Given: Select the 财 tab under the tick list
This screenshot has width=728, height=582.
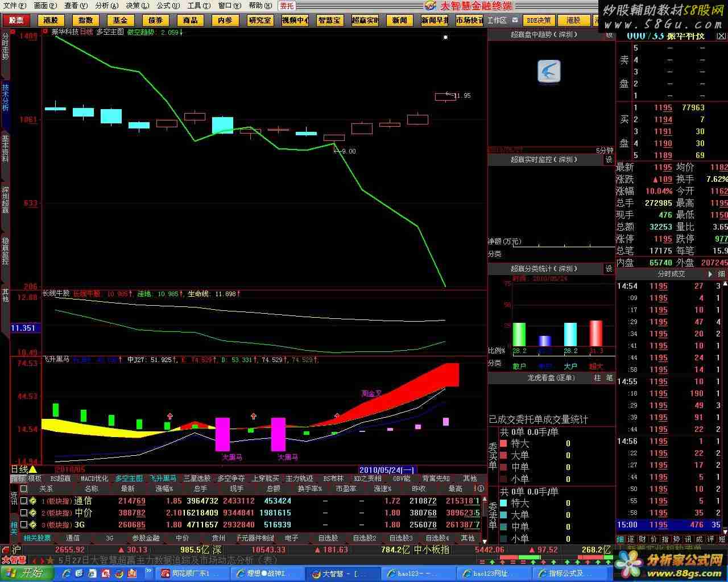Looking at the screenshot, I should 643,539.
